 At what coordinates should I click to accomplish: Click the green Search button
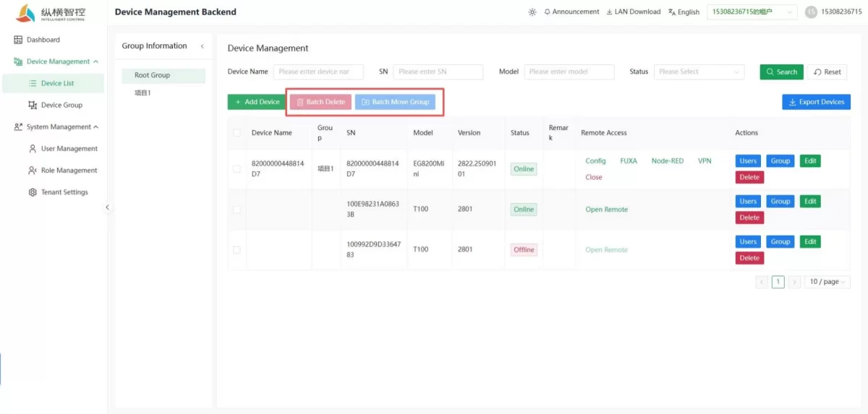(781, 72)
